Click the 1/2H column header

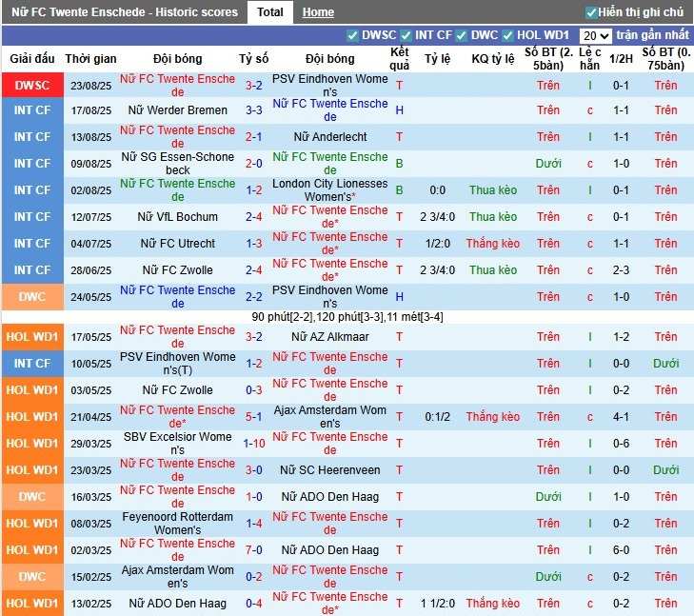pos(621,59)
